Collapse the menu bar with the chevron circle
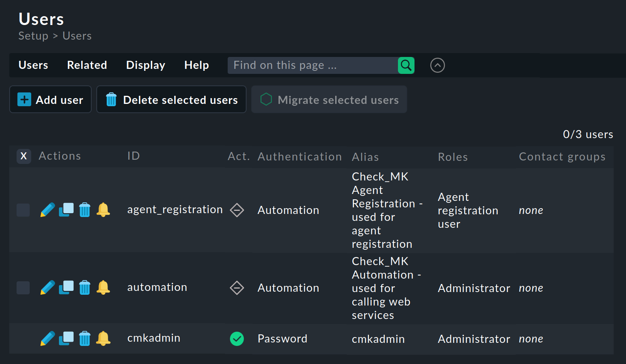 coord(438,65)
